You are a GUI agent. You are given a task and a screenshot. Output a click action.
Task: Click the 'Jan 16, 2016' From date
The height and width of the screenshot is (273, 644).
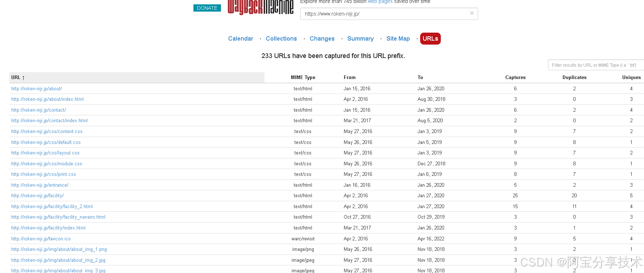click(x=357, y=185)
